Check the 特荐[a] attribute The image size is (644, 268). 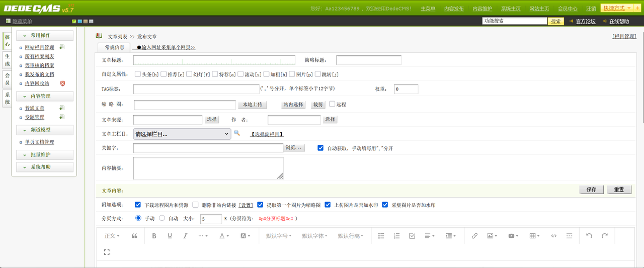215,74
